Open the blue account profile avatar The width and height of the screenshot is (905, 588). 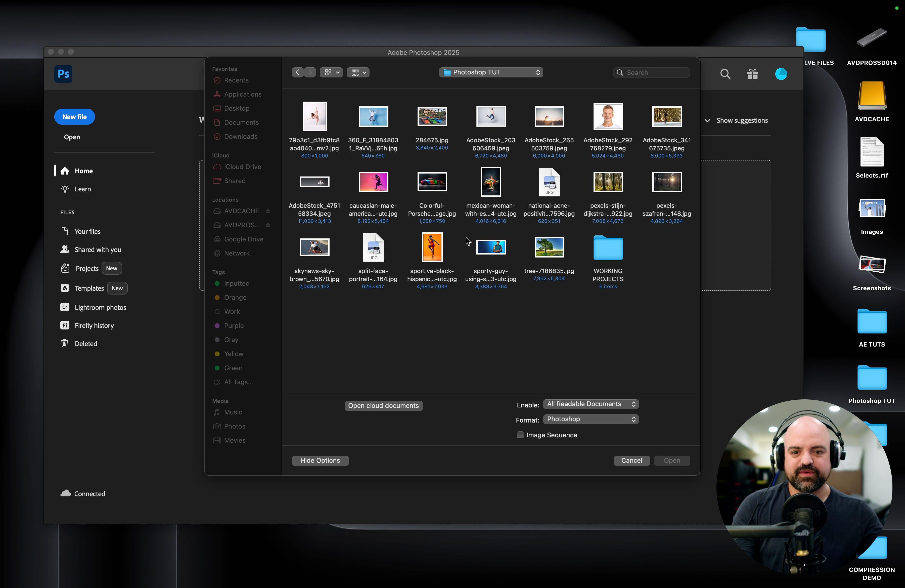(781, 74)
